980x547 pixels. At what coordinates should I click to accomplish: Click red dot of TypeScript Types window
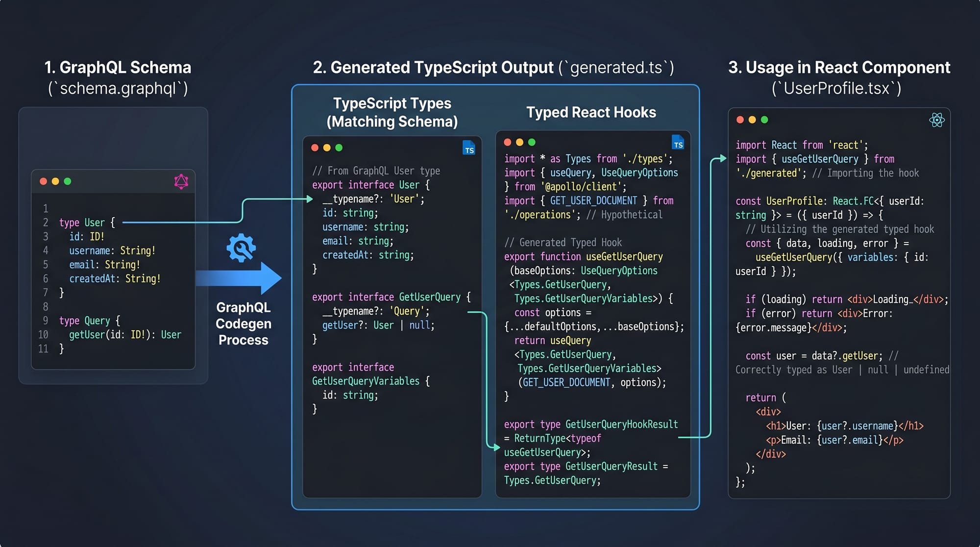315,148
